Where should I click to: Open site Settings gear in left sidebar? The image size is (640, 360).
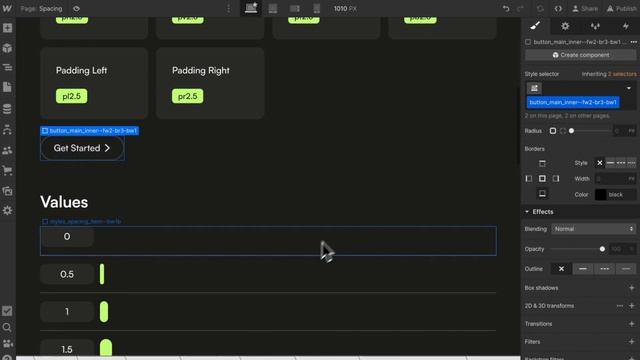[x=7, y=211]
